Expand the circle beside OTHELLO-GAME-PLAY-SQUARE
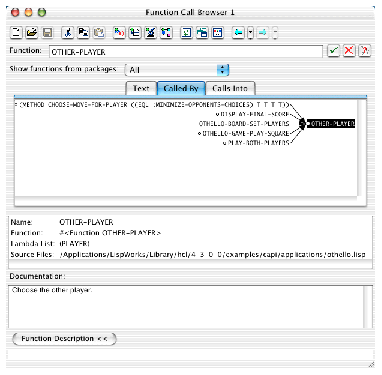The image size is (382, 375). coord(199,133)
